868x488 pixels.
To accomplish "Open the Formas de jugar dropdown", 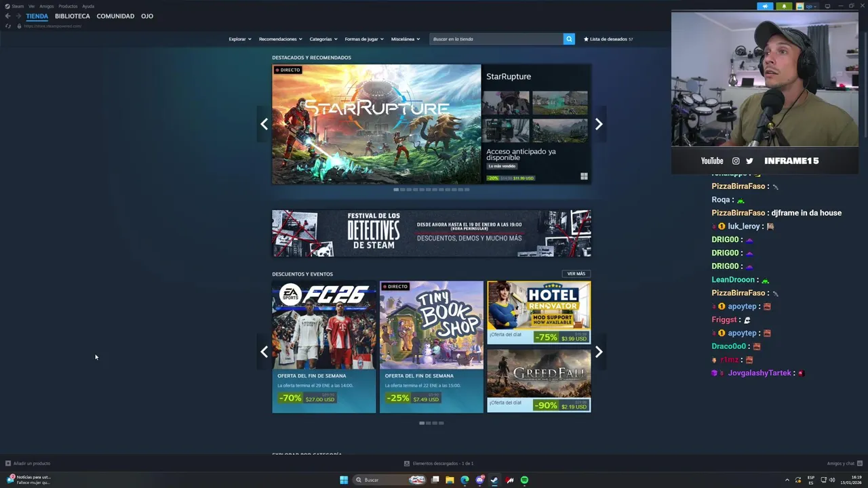I will 364,39.
